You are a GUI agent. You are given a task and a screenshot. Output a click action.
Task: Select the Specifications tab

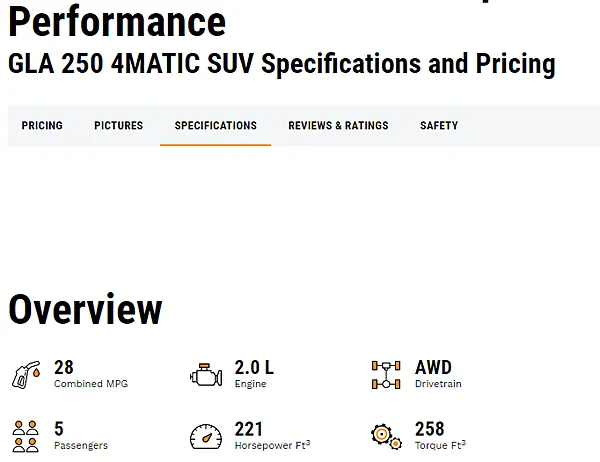coord(215,126)
